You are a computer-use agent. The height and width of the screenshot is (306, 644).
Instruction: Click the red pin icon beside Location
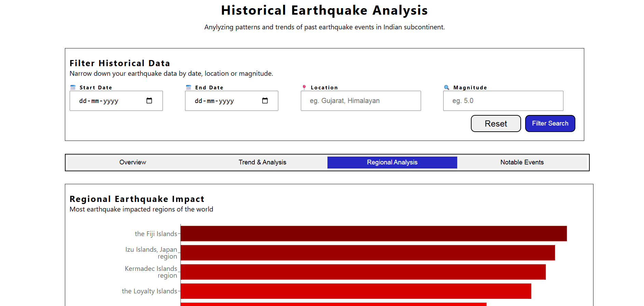304,88
